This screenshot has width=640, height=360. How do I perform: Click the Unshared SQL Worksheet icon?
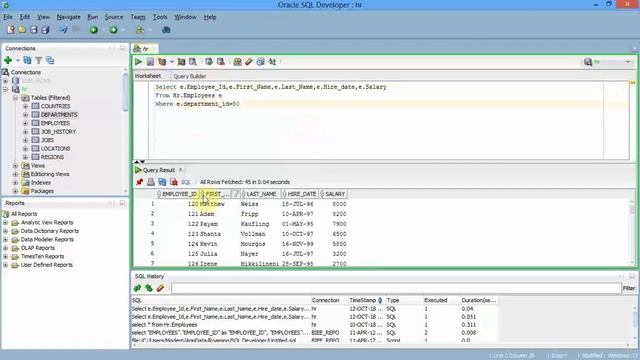[x=237, y=62]
